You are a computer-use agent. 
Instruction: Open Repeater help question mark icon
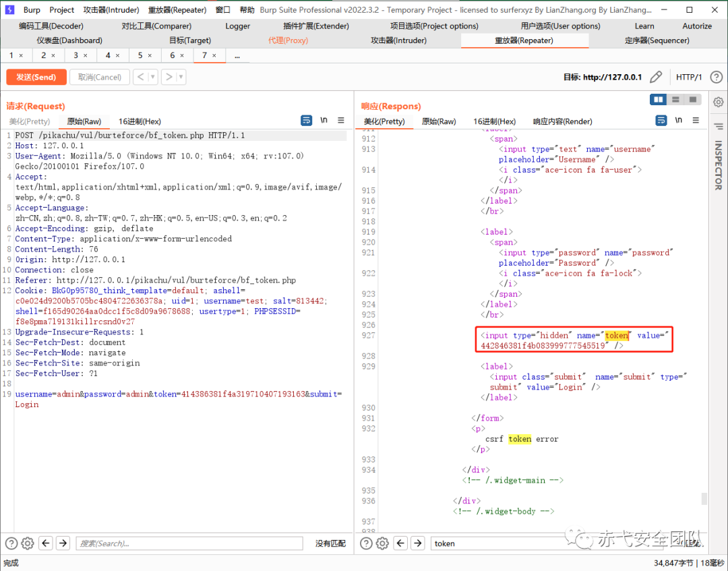pos(717,77)
